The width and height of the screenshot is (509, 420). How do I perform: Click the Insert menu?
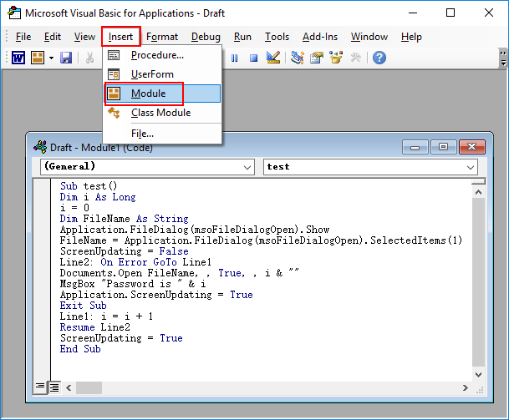pyautogui.click(x=120, y=37)
